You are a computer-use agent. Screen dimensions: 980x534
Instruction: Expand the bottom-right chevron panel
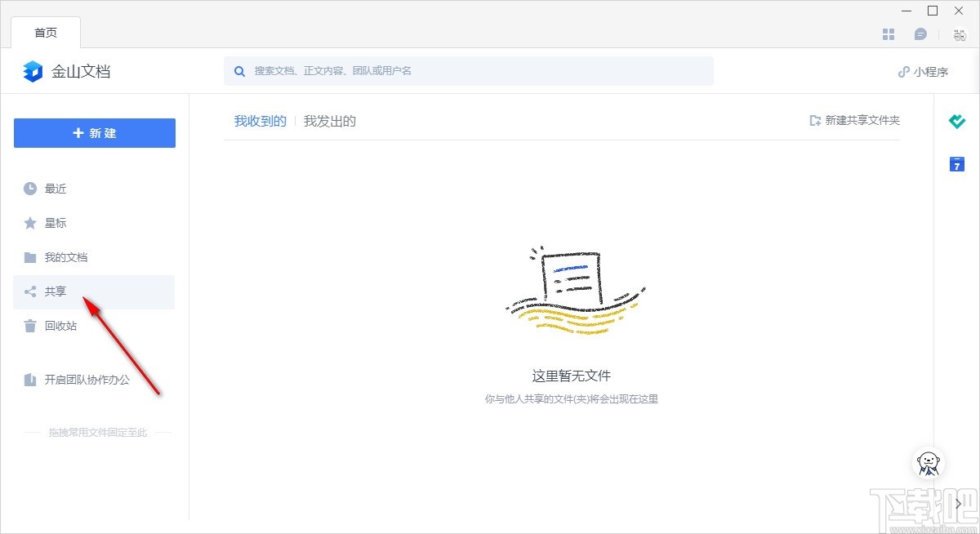[955, 504]
